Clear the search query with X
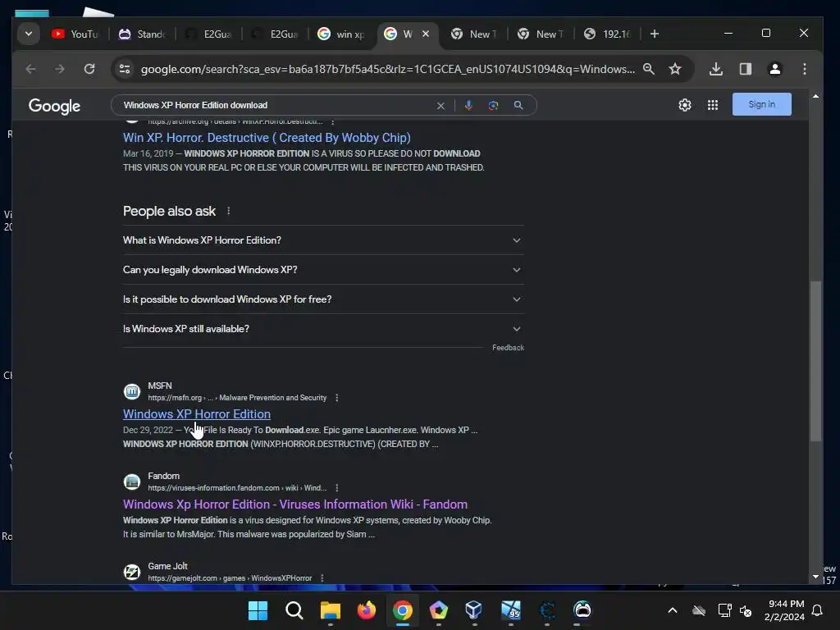The width and height of the screenshot is (840, 630). click(x=441, y=106)
